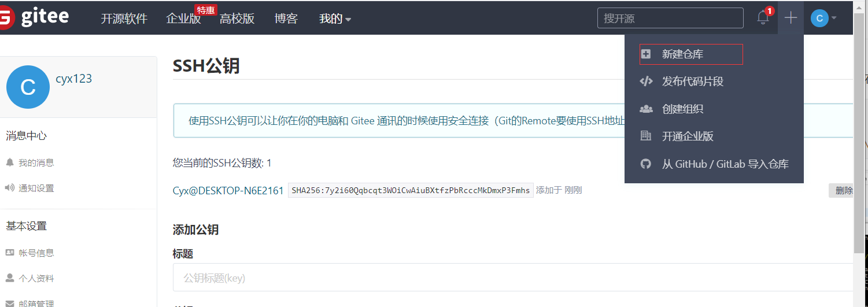868x307 pixels.
Task: Click the 特惠 badge
Action: 205,10
